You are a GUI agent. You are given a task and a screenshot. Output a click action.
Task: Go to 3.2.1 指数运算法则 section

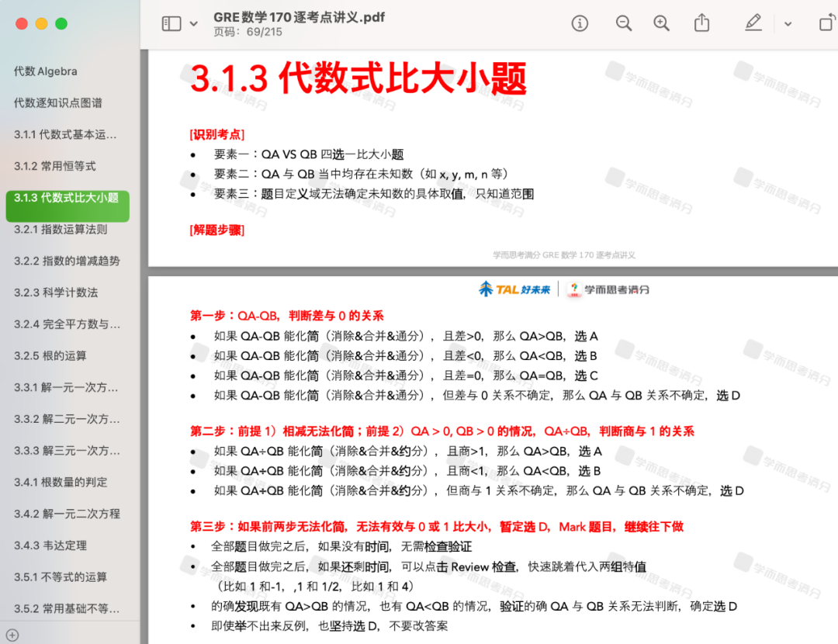point(61,230)
